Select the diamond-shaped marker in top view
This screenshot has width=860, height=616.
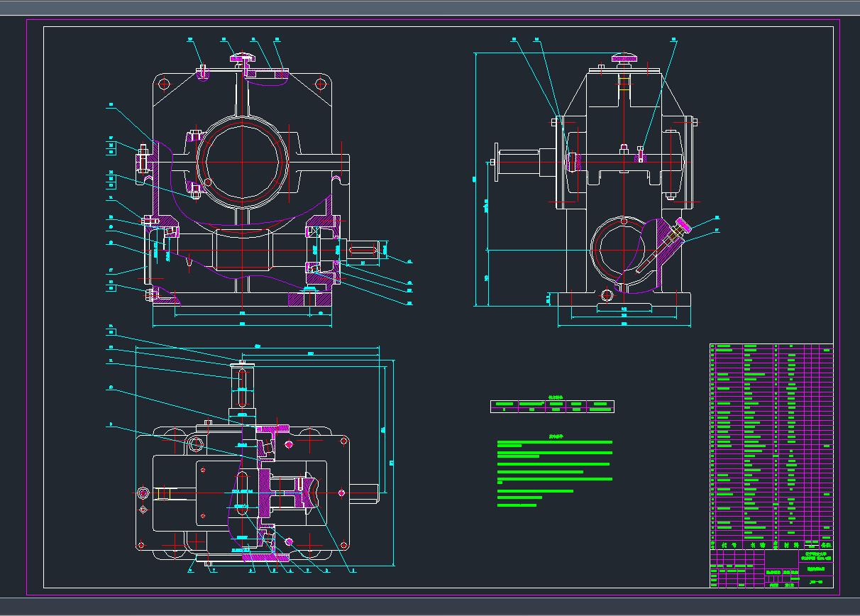[x=143, y=509]
